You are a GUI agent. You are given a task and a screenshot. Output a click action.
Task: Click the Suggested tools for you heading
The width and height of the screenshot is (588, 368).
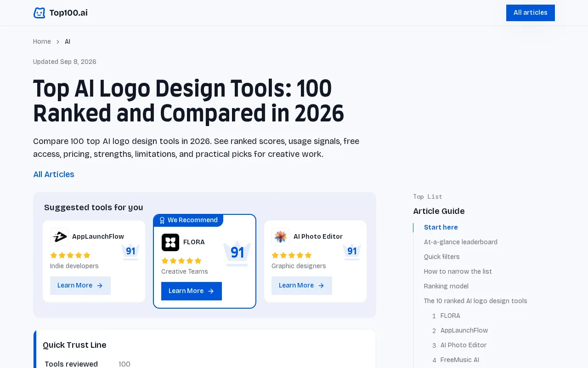[94, 207]
